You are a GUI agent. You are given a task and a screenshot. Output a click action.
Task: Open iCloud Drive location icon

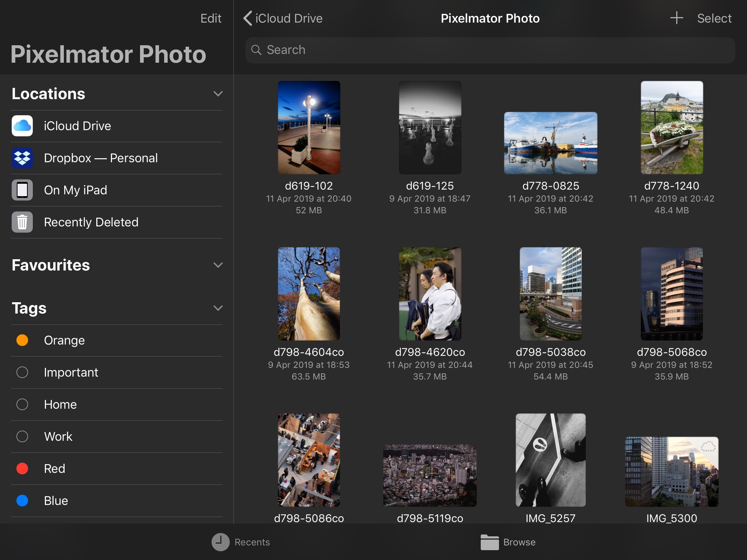click(x=22, y=126)
